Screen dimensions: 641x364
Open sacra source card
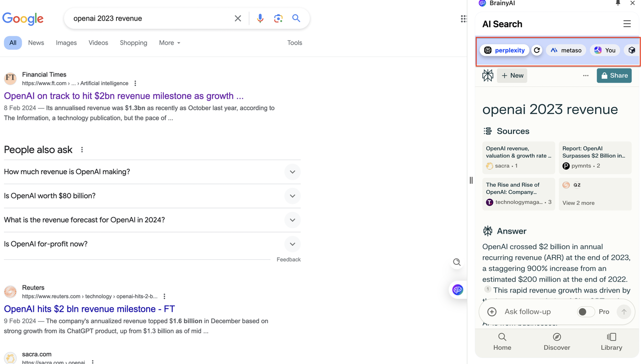pos(519,158)
